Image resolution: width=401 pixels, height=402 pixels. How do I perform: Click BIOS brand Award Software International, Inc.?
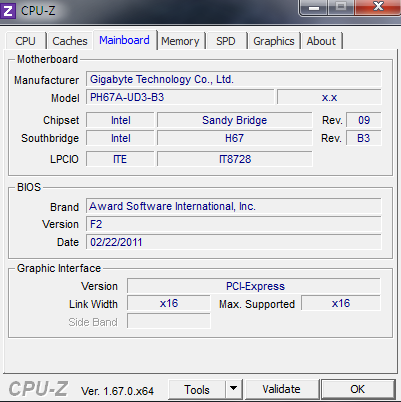234,206
